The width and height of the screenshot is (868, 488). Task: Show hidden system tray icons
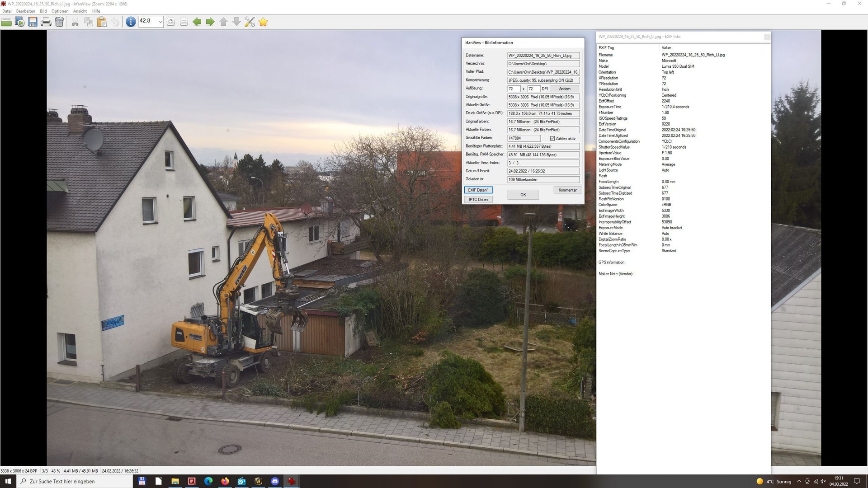point(799,481)
